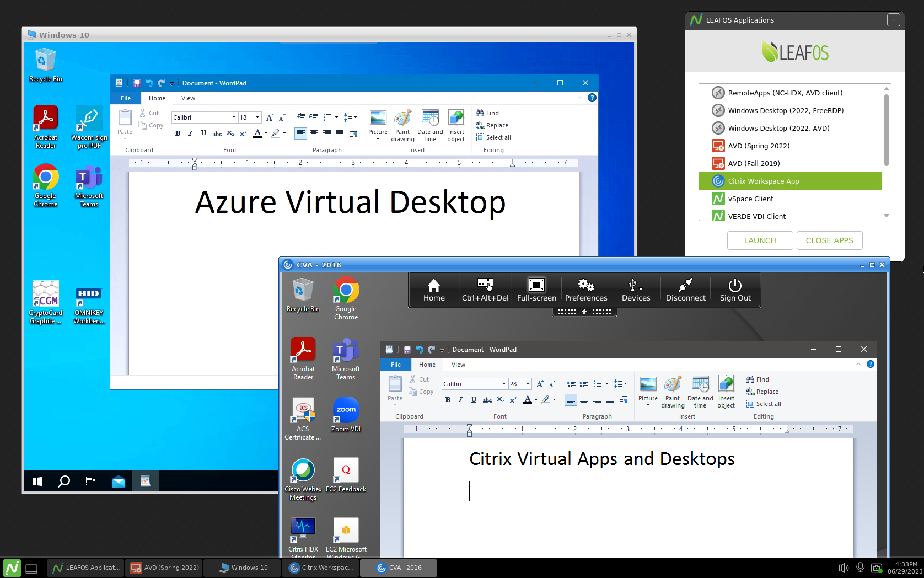Click Paint drawing in Azure WordPad

click(402, 126)
